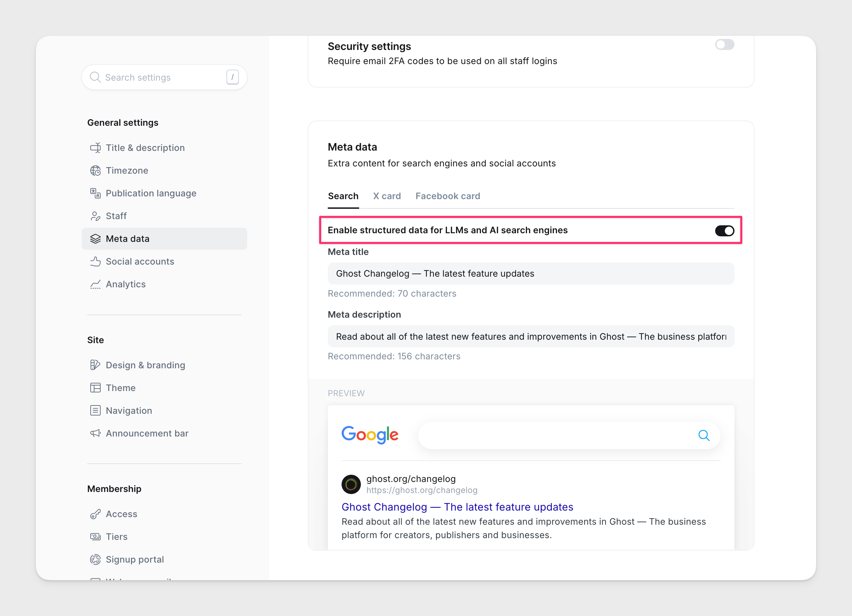Click the Meta description input field
This screenshot has height=616, width=852.
pos(531,337)
